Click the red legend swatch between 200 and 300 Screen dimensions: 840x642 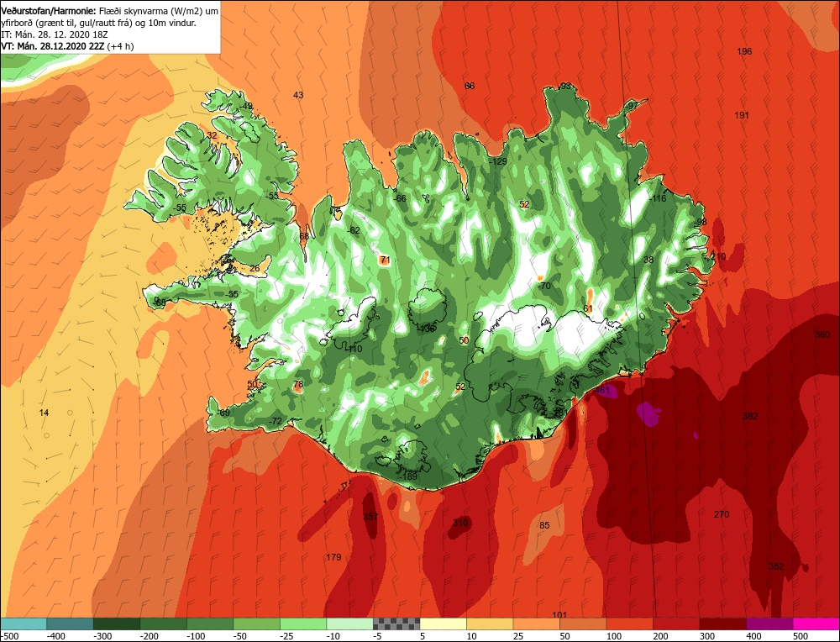tap(675, 624)
